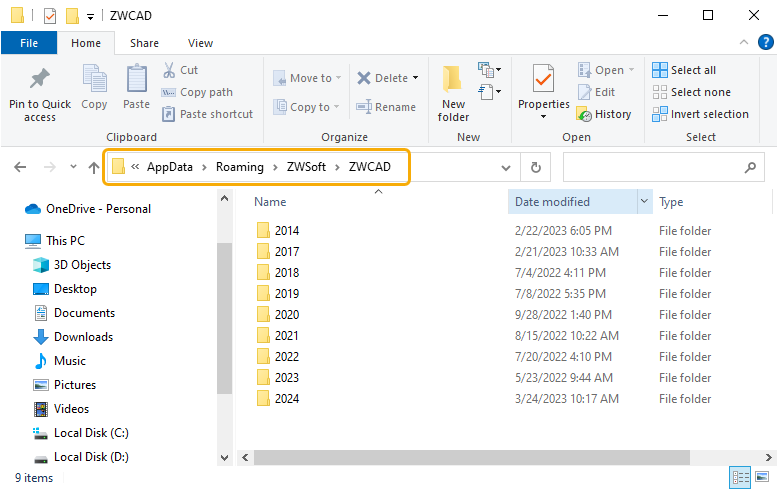The image size is (778, 490).
Task: Click Select all in ribbon
Action: [x=684, y=70]
